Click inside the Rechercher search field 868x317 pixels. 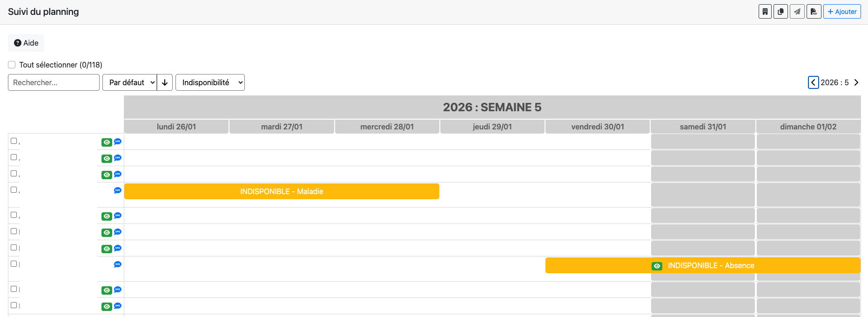[x=53, y=82]
